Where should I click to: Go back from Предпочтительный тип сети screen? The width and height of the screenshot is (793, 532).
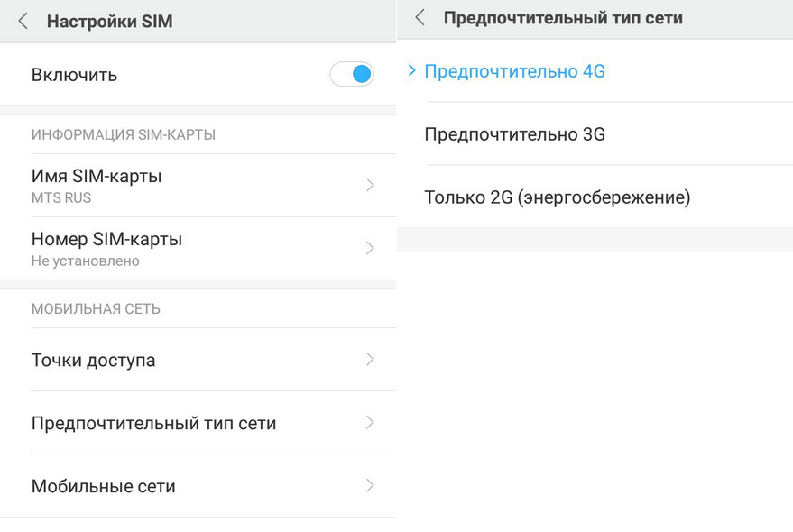coord(420,18)
